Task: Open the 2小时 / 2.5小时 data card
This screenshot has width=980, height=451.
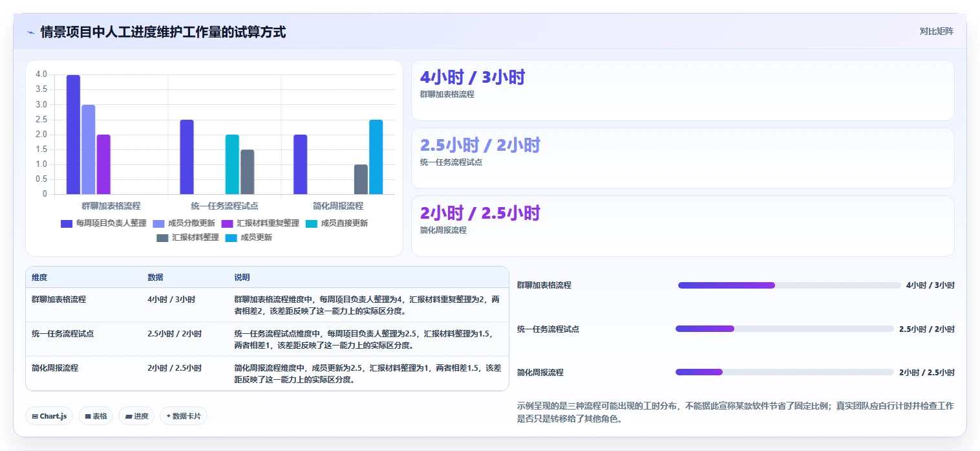Action: point(683,226)
